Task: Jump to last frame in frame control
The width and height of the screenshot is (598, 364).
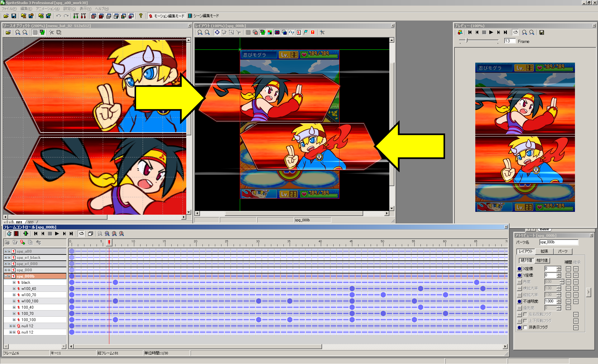Action: coord(71,234)
